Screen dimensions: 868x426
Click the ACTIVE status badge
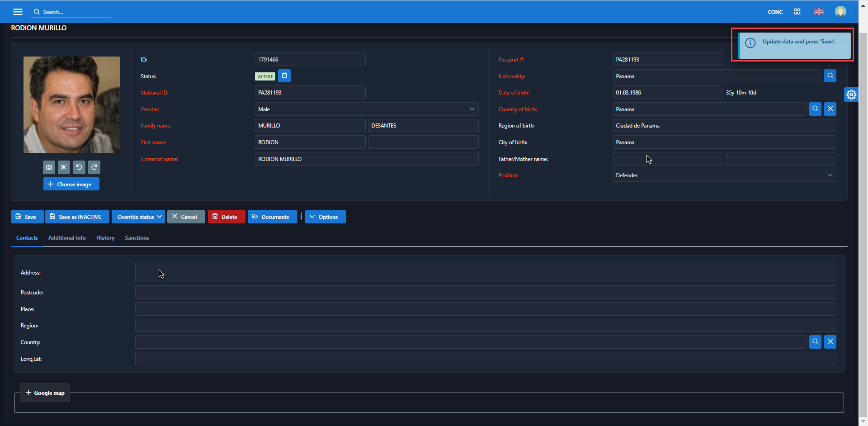pos(265,76)
